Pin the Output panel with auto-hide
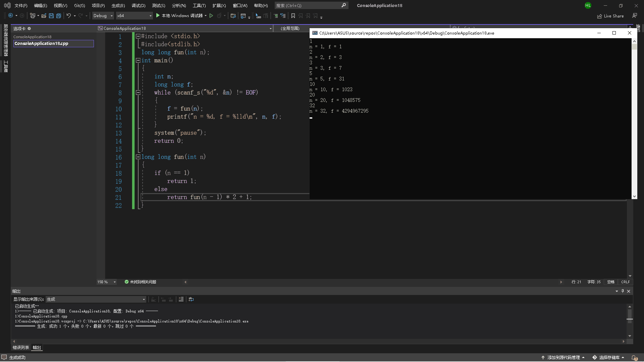The height and width of the screenshot is (362, 644). (623, 291)
